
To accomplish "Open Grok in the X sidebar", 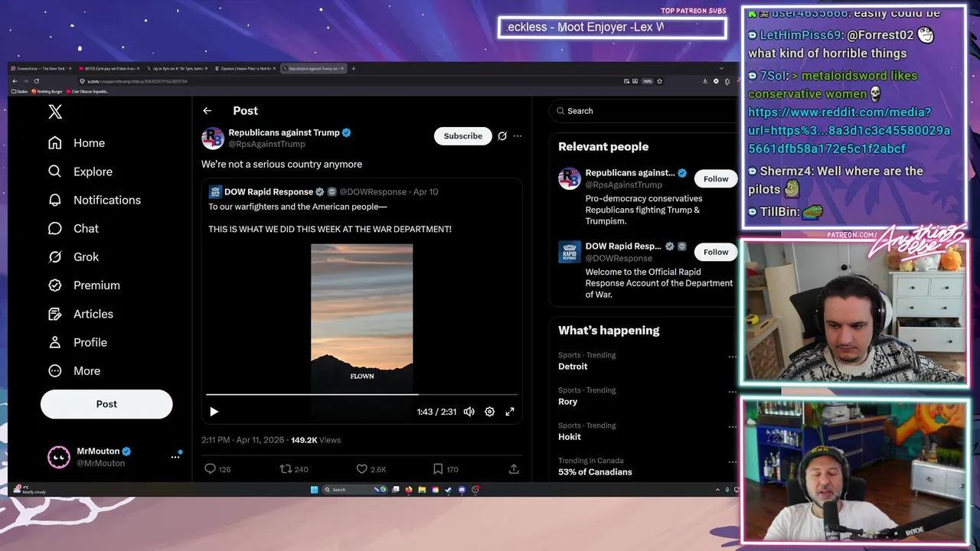I will coord(73,256).
